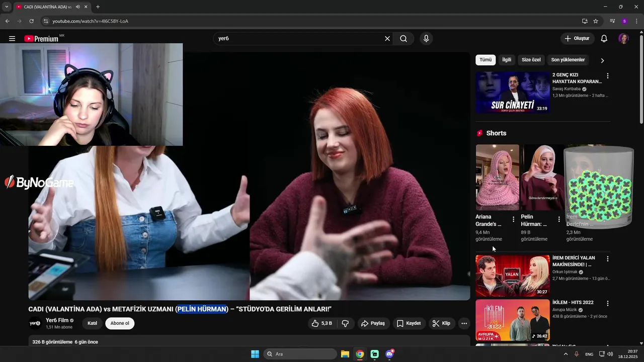Open the İREM DERİCİ YALAN MAKİNESİNDE thumbnail
This screenshot has height=362, width=644.
[513, 276]
